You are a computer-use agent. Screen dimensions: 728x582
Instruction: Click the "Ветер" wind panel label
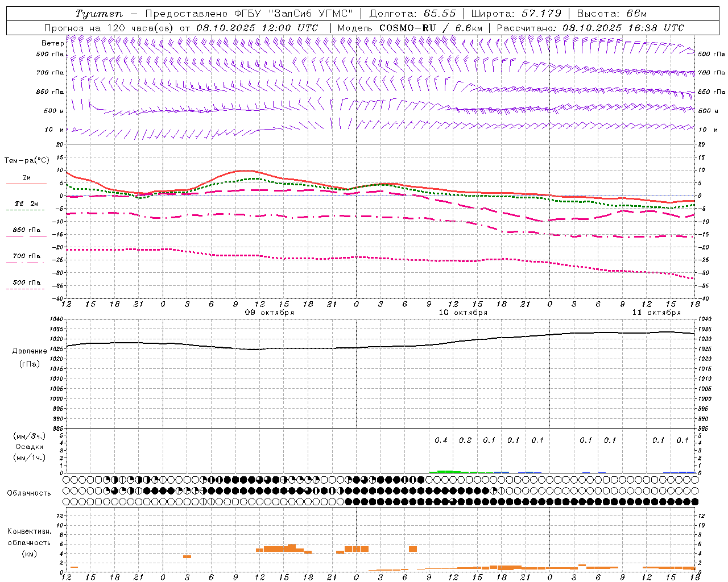[52, 43]
